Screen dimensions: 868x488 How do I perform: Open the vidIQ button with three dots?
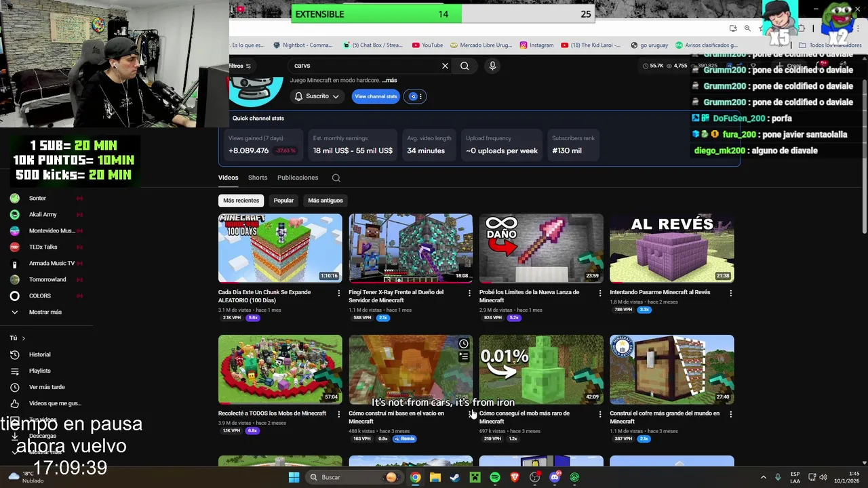tap(415, 96)
